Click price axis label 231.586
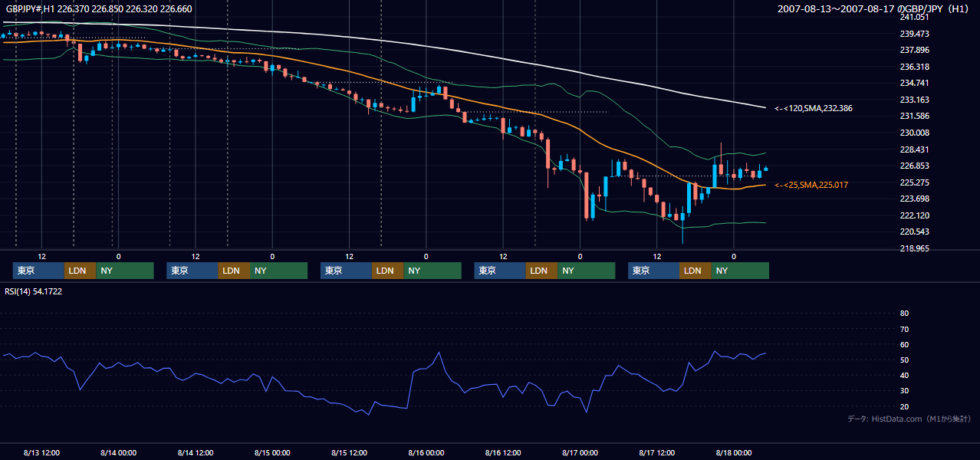 tap(914, 116)
